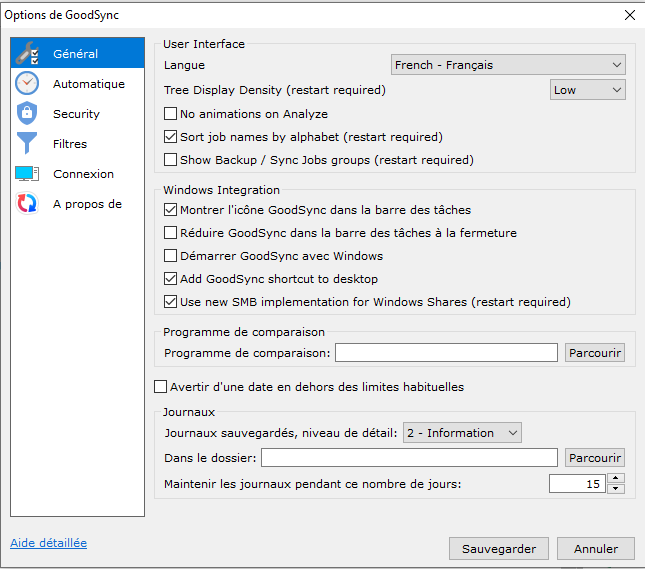The width and height of the screenshot is (645, 569).
Task: Click Parcourir next to Dans le dossier
Action: pos(595,458)
